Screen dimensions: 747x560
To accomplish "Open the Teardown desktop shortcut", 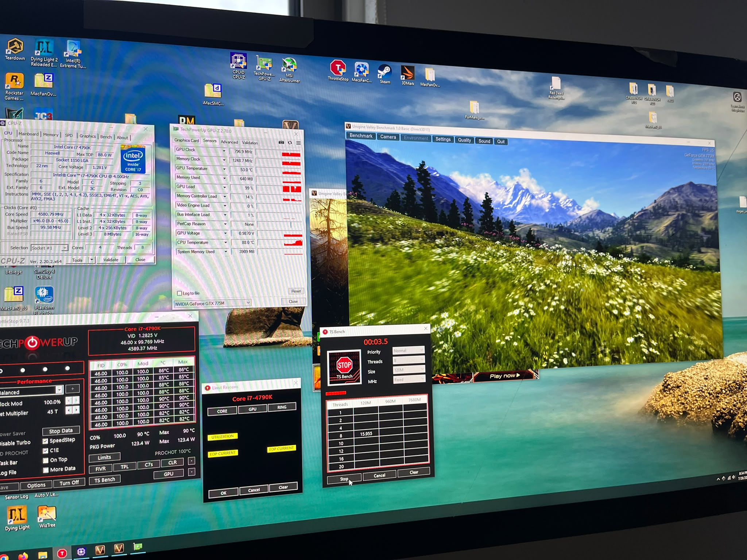I will (x=15, y=49).
